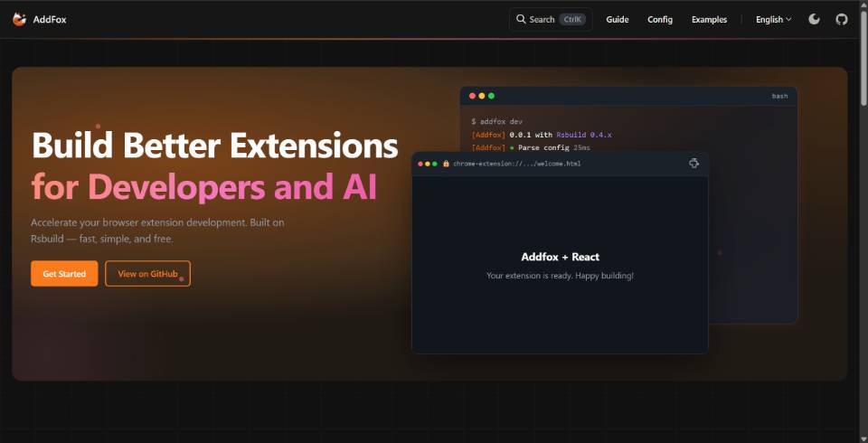Click 'Your extension is ready. Happy building!' text
Screen dimensions: 868x443
pos(561,275)
